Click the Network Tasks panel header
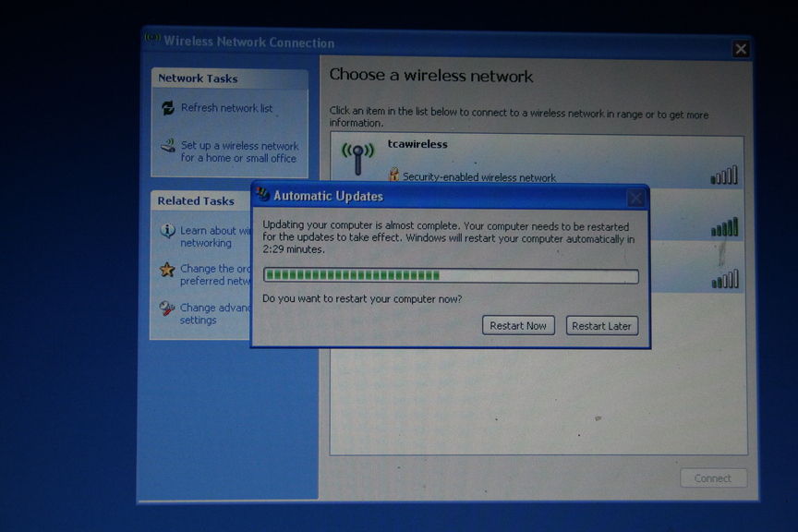Image resolution: width=798 pixels, height=532 pixels. (230, 79)
